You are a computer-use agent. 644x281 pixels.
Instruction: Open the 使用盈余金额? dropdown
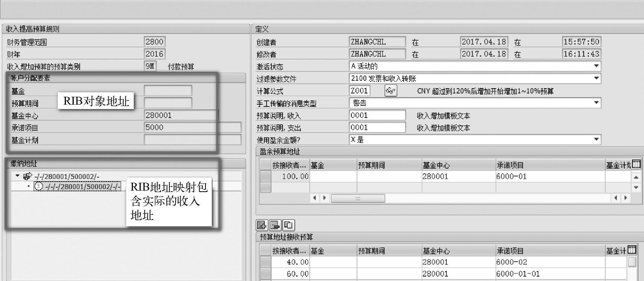click(x=596, y=140)
